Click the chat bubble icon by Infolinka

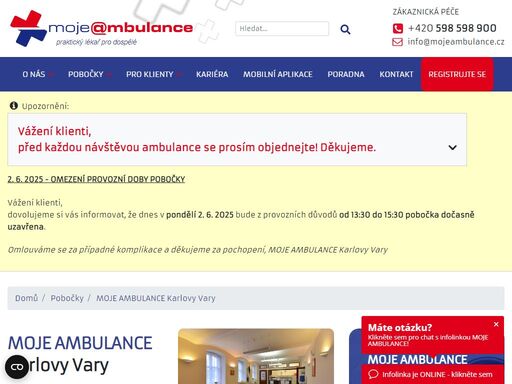tap(373, 374)
